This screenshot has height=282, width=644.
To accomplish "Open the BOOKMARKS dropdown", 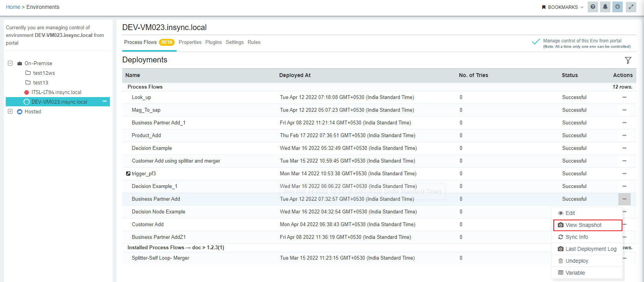I will [x=563, y=7].
